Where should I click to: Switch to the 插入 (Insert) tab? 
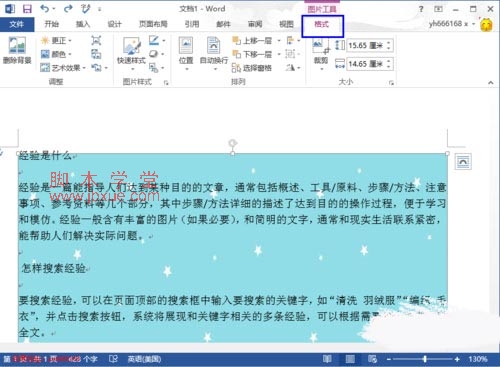[83, 24]
